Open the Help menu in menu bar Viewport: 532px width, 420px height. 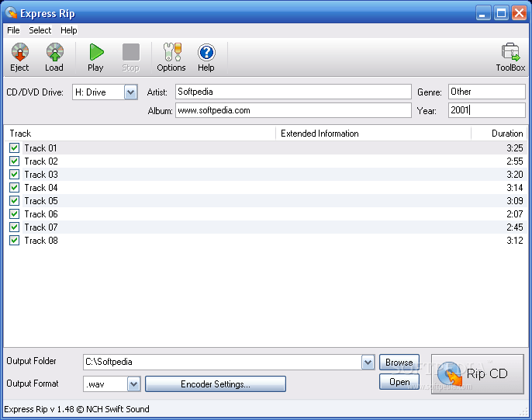click(69, 30)
